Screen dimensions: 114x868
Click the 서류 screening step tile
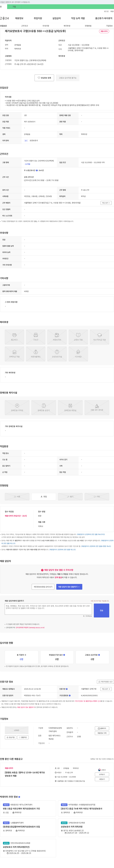17,497
